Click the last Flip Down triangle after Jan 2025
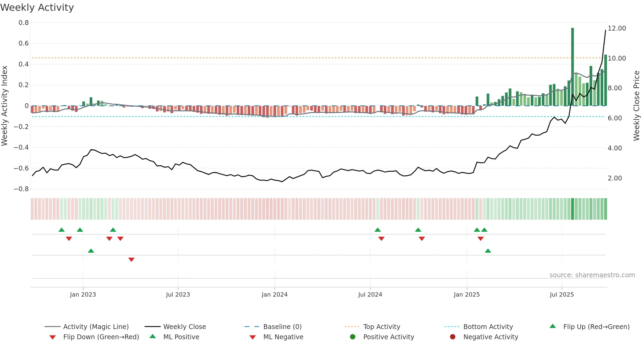This screenshot has height=362, width=644. (x=481, y=239)
